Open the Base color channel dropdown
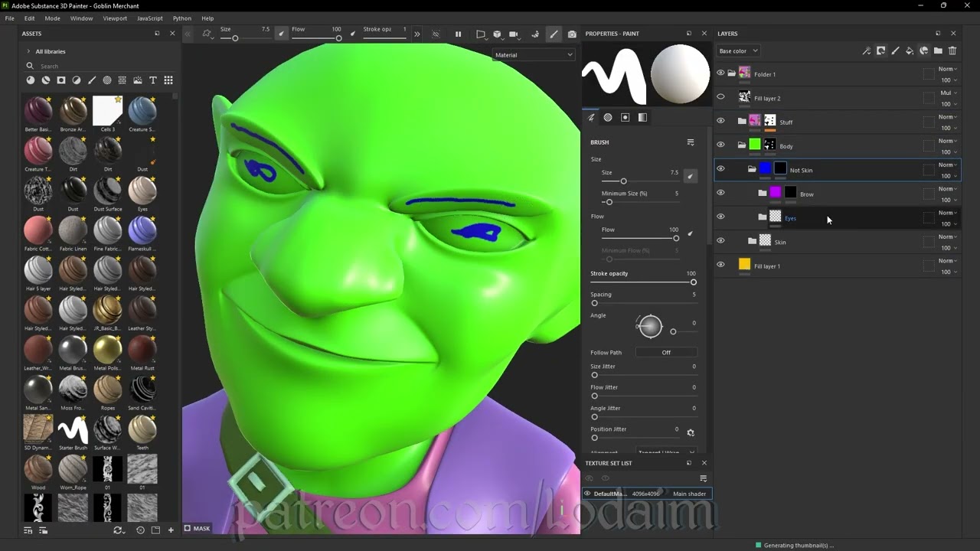980x551 pixels. 738,51
